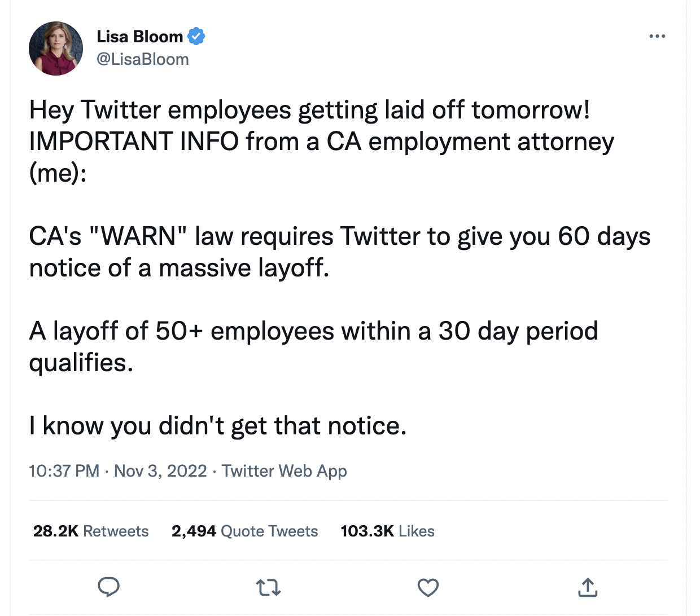Like the tweet with the heart icon
Image resolution: width=700 pixels, height=616 pixels.
tap(428, 588)
